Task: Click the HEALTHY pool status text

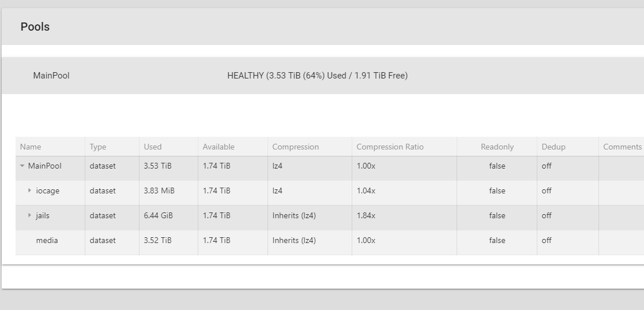Action: click(x=318, y=76)
